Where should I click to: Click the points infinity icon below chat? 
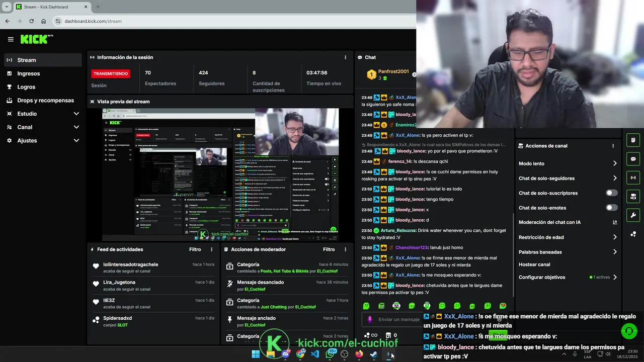click(371, 335)
